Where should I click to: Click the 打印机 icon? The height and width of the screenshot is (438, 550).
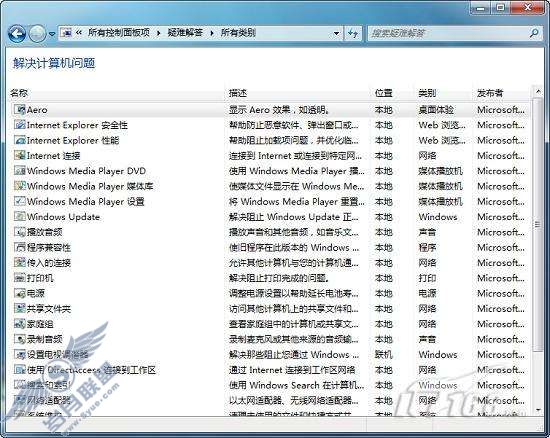click(20, 278)
